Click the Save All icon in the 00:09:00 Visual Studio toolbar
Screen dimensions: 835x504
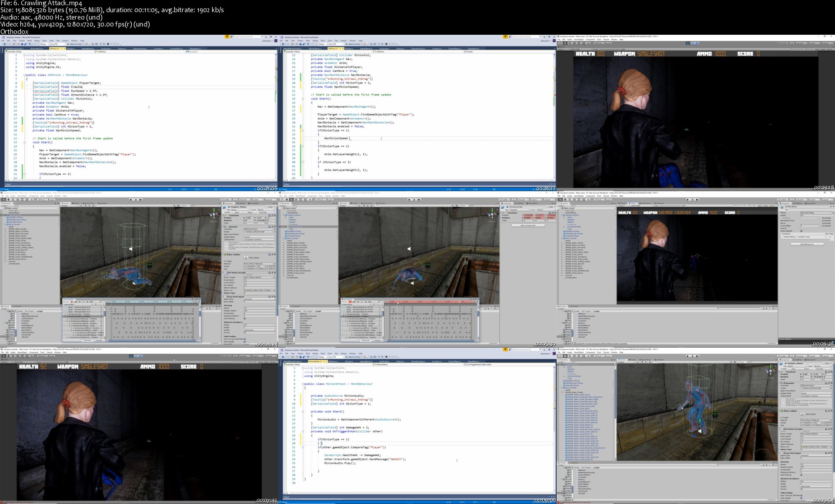click(304, 357)
